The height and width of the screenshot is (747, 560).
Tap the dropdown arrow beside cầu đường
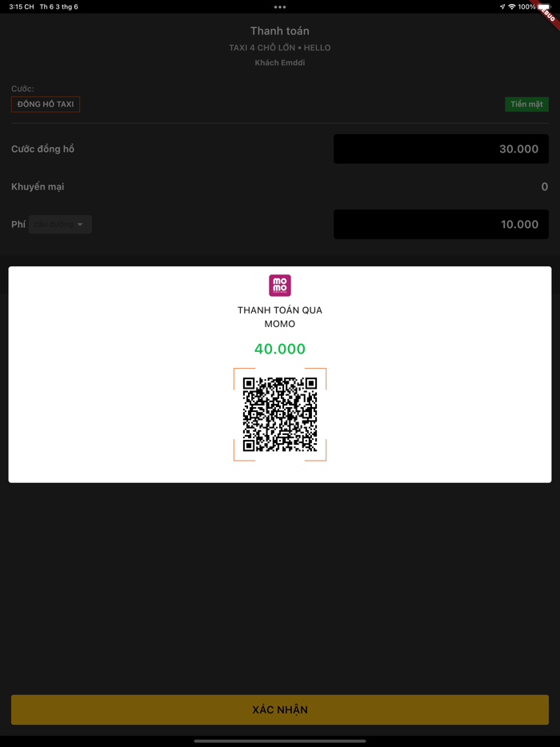click(80, 225)
